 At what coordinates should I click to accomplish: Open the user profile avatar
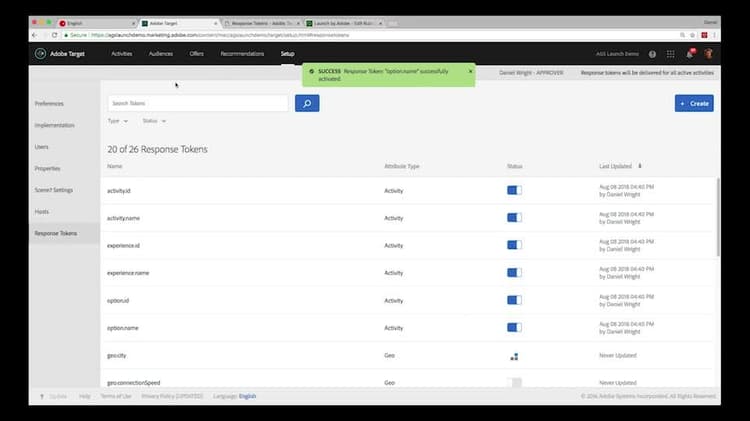708,54
